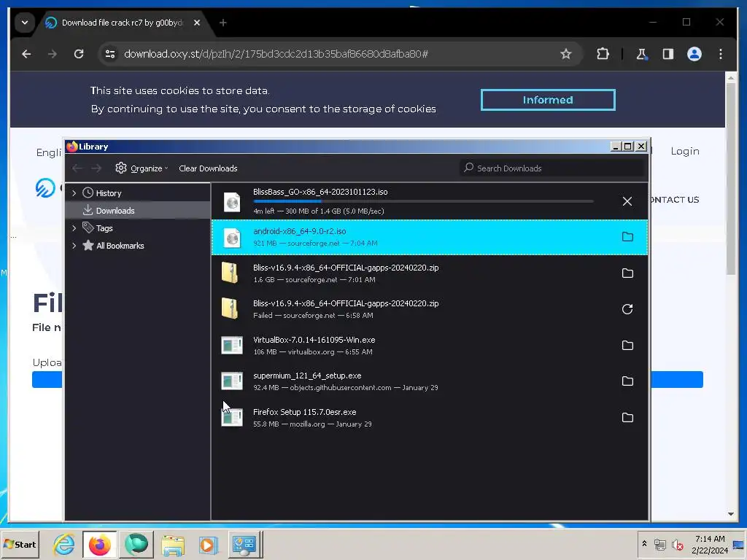Click the Library forward arrow
The height and width of the screenshot is (560, 747).
point(96,168)
